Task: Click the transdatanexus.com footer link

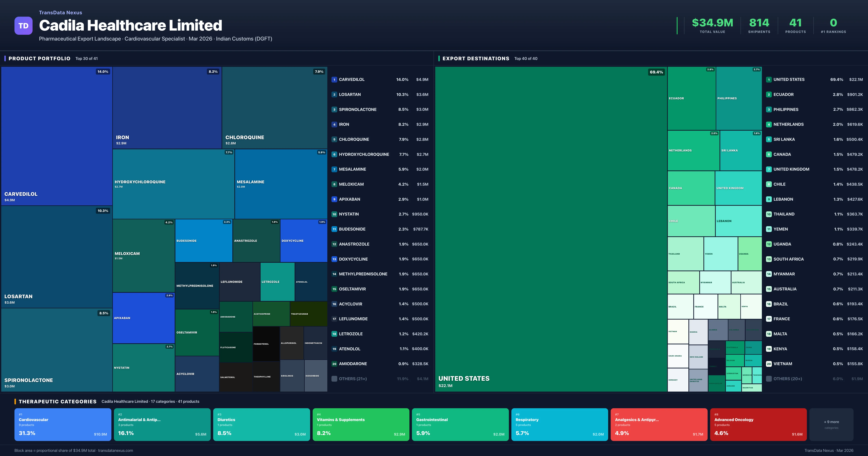Action: point(116,451)
